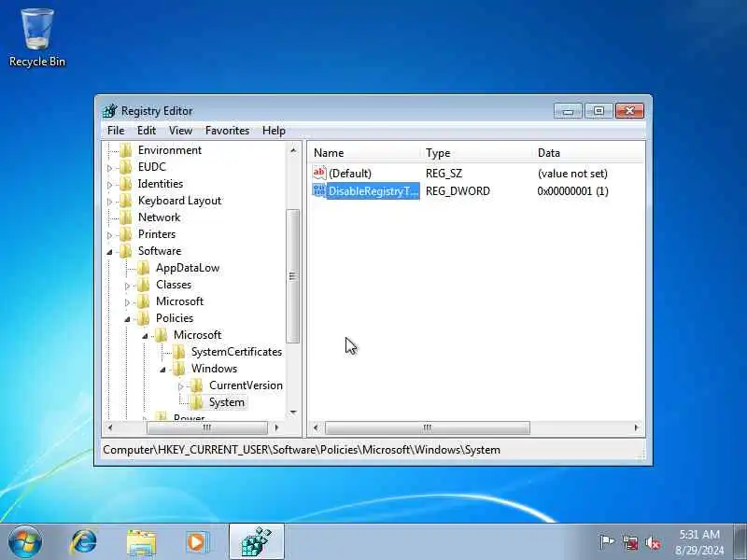Screen dimensions: 747x560
Task: Expand the Printers key
Action: click(109, 235)
